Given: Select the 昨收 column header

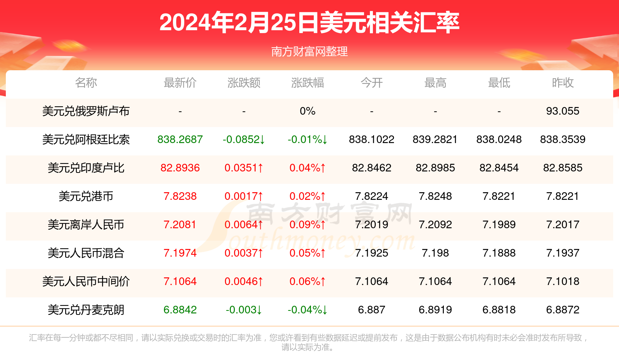Looking at the screenshot, I should tap(563, 83).
